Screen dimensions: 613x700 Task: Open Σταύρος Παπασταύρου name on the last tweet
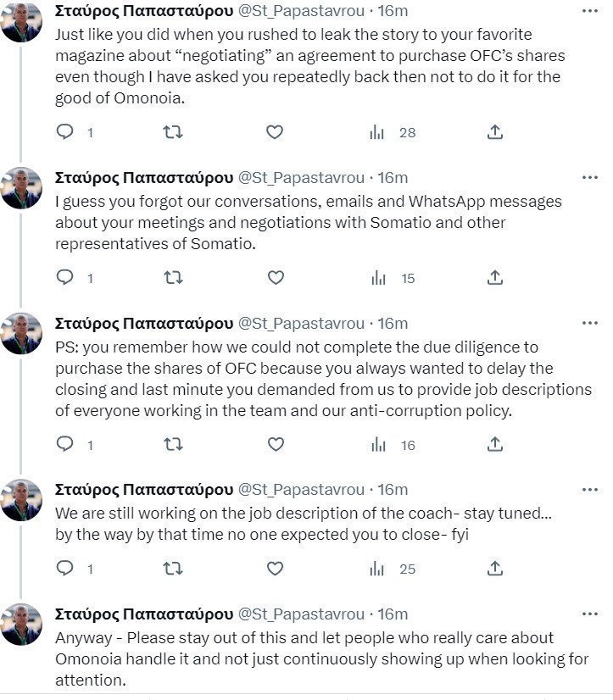144,614
